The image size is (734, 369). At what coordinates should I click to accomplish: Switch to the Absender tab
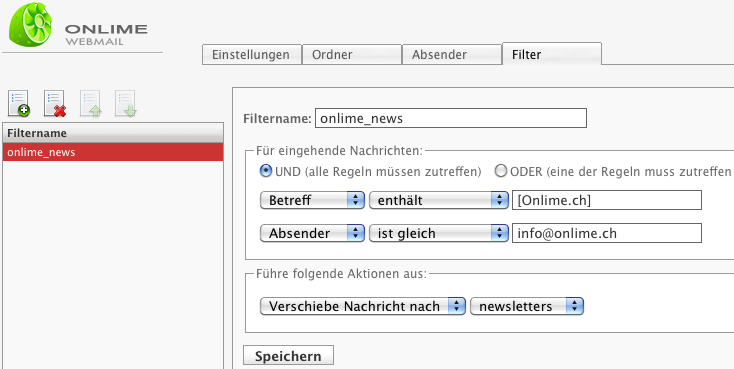tap(452, 54)
